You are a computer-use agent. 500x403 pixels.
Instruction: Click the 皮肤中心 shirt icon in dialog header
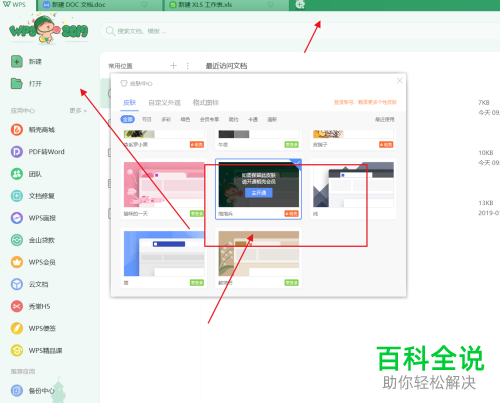point(124,83)
